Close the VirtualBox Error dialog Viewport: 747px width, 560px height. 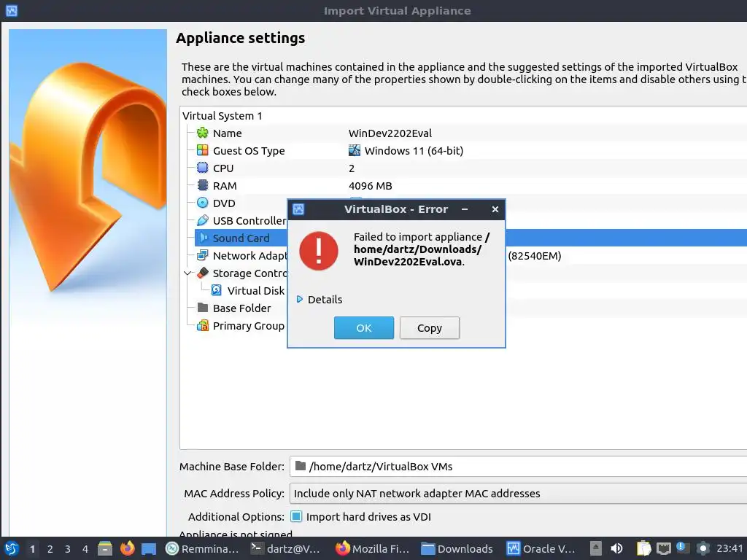pos(495,209)
